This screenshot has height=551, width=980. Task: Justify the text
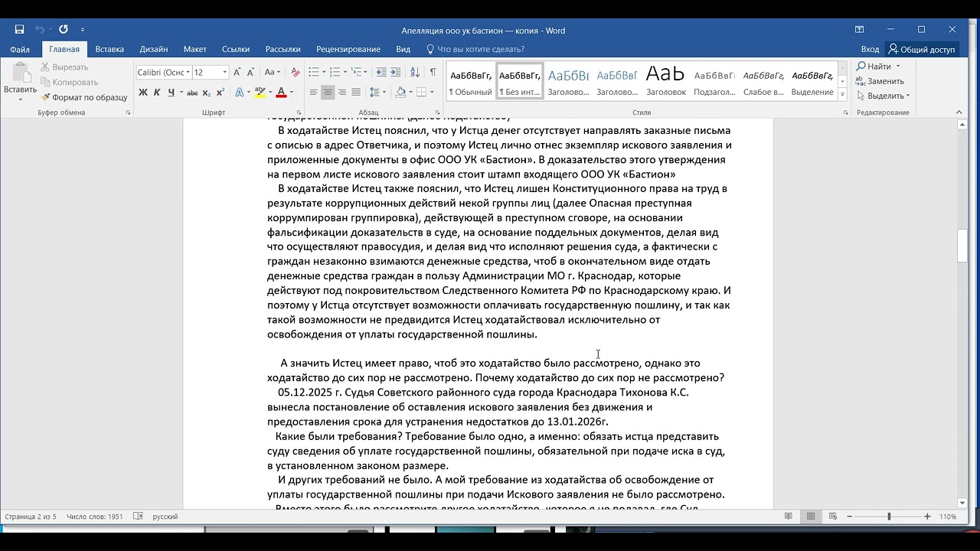coord(357,93)
